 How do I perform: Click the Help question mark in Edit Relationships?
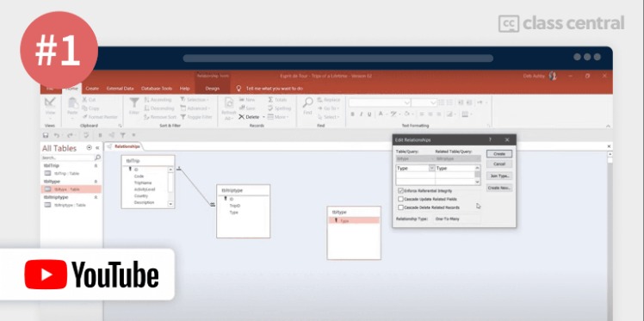[490, 140]
